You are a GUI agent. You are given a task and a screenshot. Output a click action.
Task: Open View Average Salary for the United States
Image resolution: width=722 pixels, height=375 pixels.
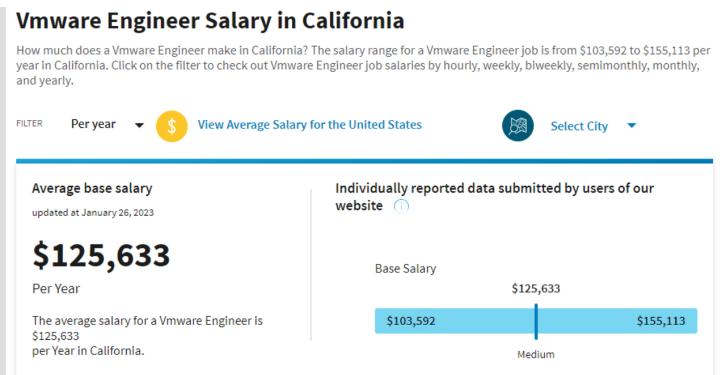click(x=309, y=125)
